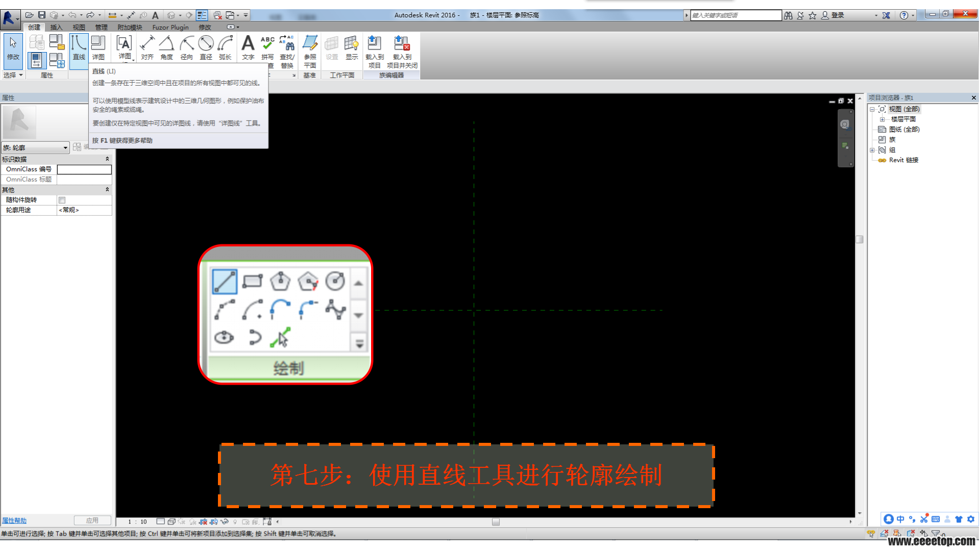Click the Undo arrow icon
Image resolution: width=980 pixels, height=551 pixels.
(72, 15)
